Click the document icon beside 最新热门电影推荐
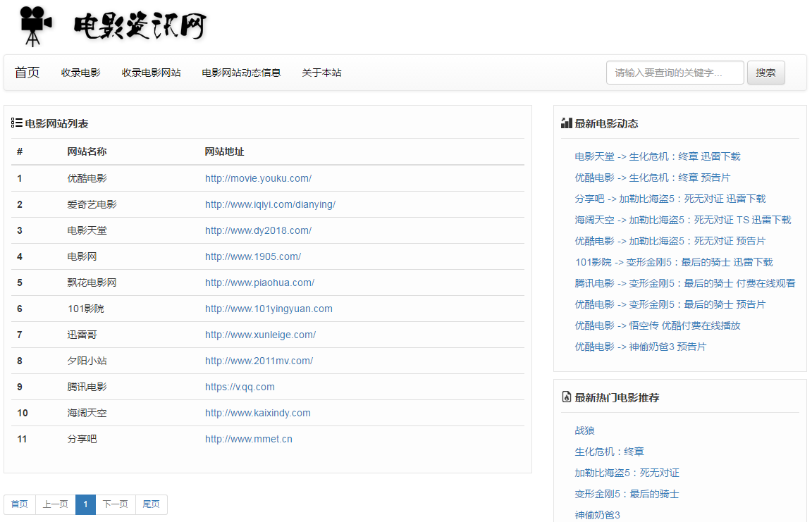Viewport: 812px width, 522px height. (x=566, y=397)
